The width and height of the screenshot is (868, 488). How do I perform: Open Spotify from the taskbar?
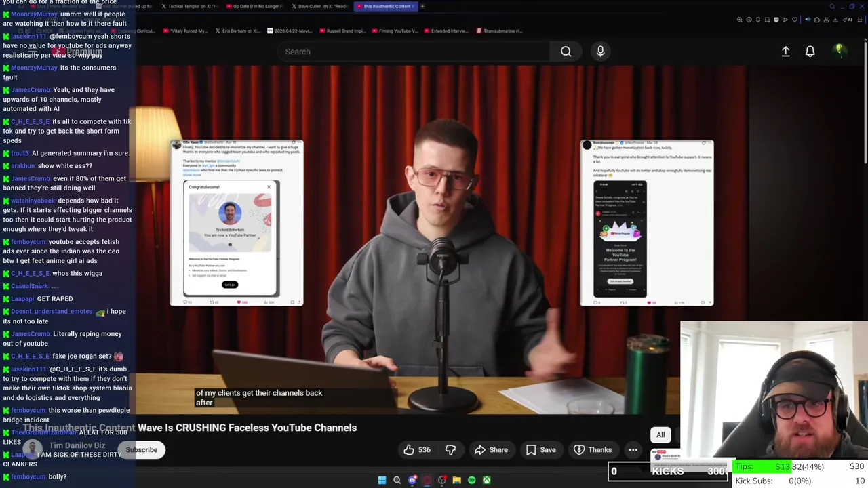point(471,480)
